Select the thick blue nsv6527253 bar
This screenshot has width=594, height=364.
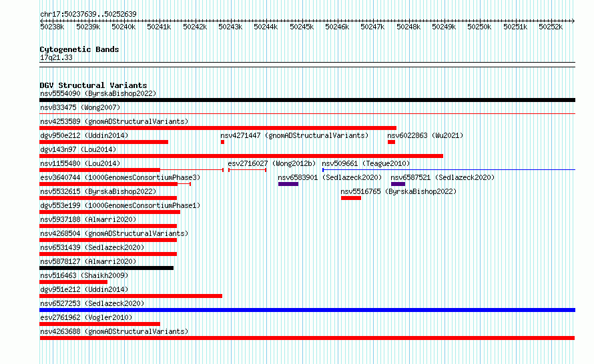coord(307,310)
